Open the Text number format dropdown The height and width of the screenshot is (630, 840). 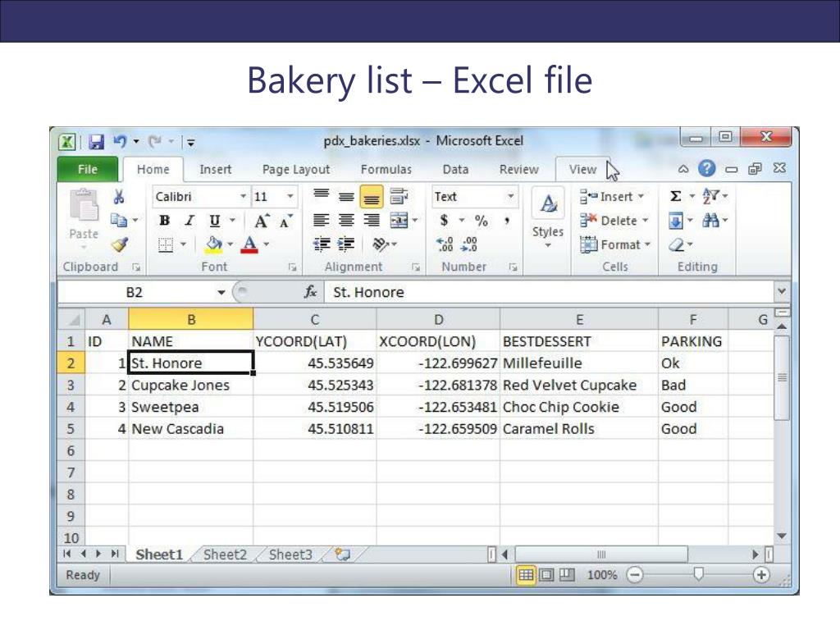(x=510, y=197)
